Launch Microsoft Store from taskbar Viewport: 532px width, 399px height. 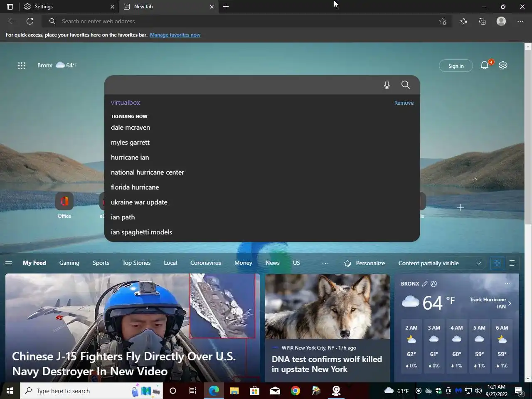(x=254, y=391)
